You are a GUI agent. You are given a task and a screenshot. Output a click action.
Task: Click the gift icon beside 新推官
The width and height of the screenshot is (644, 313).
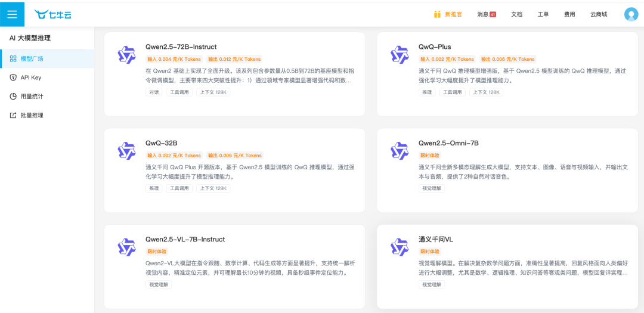pyautogui.click(x=438, y=14)
